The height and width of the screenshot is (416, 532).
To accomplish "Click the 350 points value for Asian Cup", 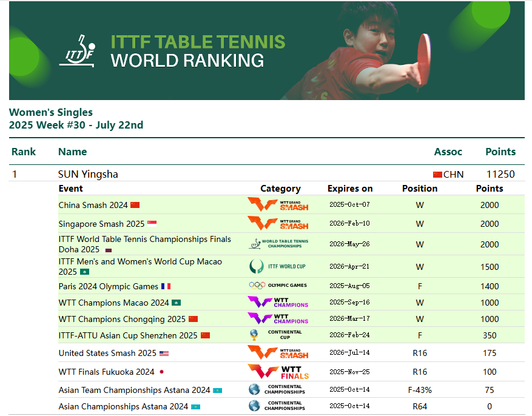I will (x=490, y=335).
